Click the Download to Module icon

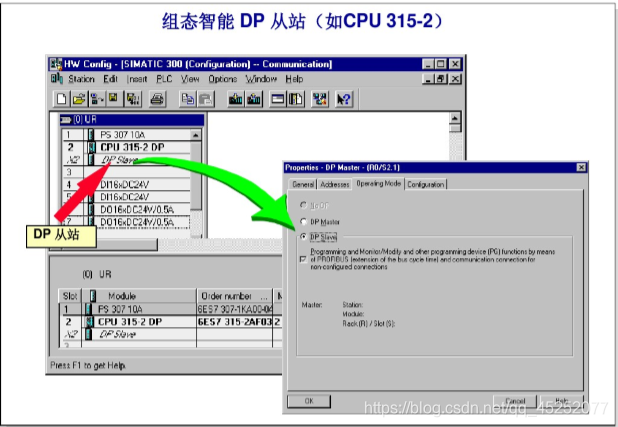pos(236,99)
